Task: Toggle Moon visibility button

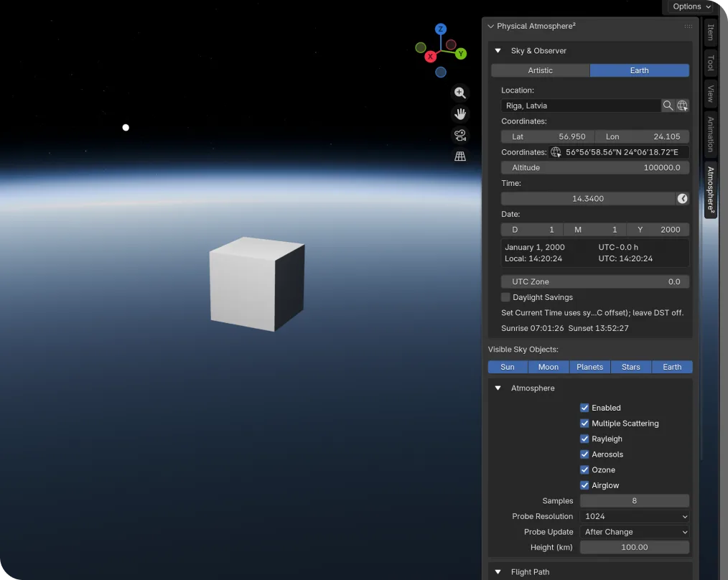Action: point(549,367)
